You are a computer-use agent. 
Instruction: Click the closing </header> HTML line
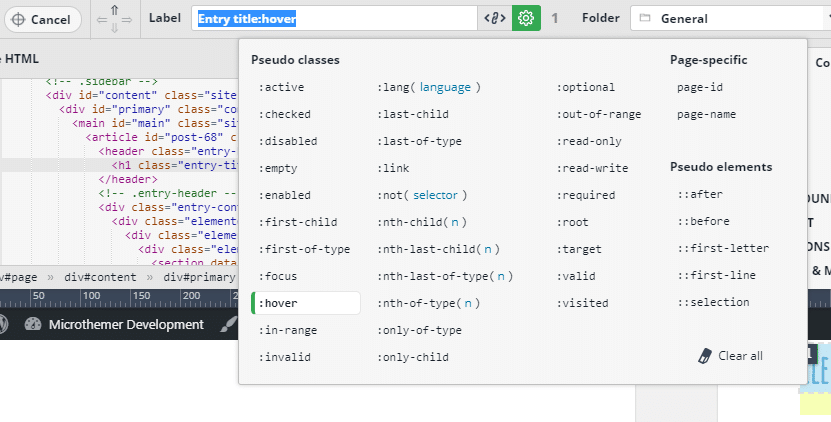128,179
